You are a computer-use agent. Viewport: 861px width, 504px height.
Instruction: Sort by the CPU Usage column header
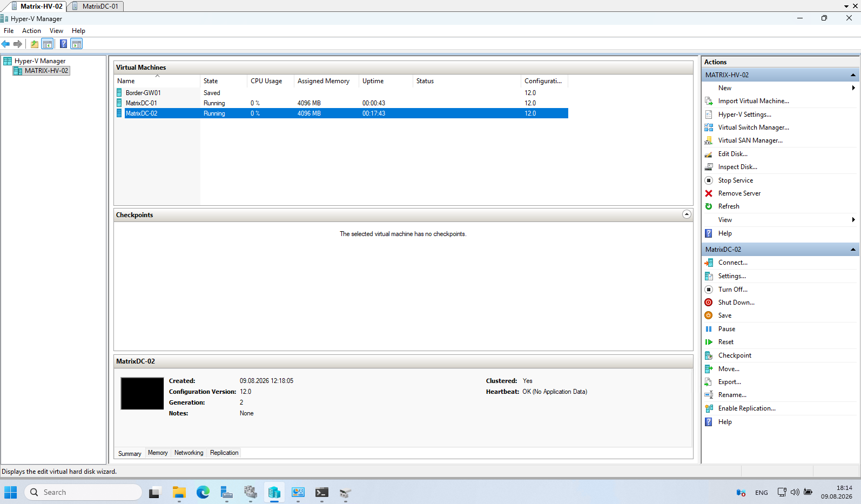click(x=271, y=81)
